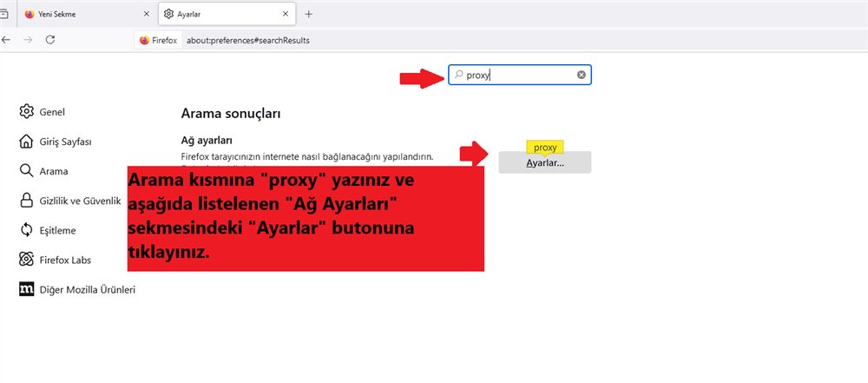Click the Ayarlar... network settings button
868x383 pixels.
tap(545, 163)
